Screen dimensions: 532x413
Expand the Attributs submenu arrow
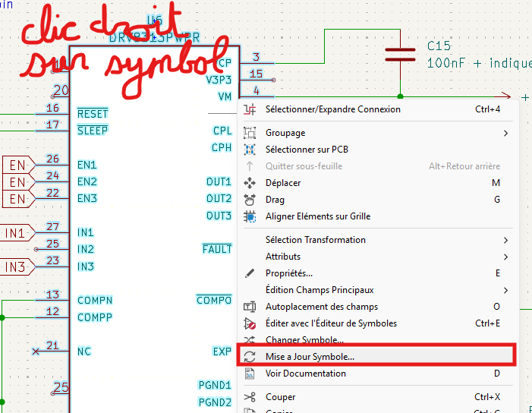click(x=506, y=257)
